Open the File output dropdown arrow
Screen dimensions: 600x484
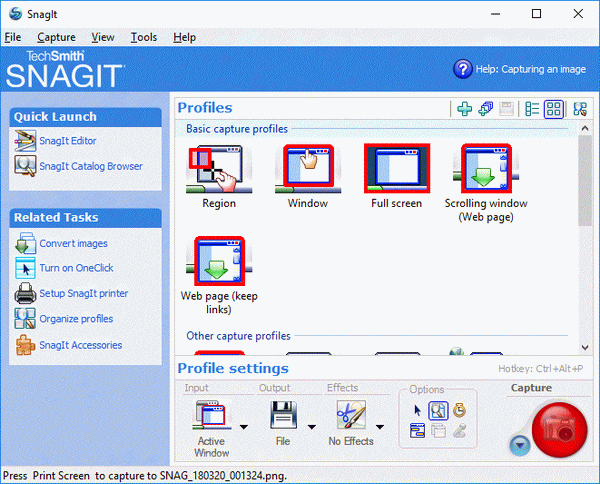coord(311,425)
